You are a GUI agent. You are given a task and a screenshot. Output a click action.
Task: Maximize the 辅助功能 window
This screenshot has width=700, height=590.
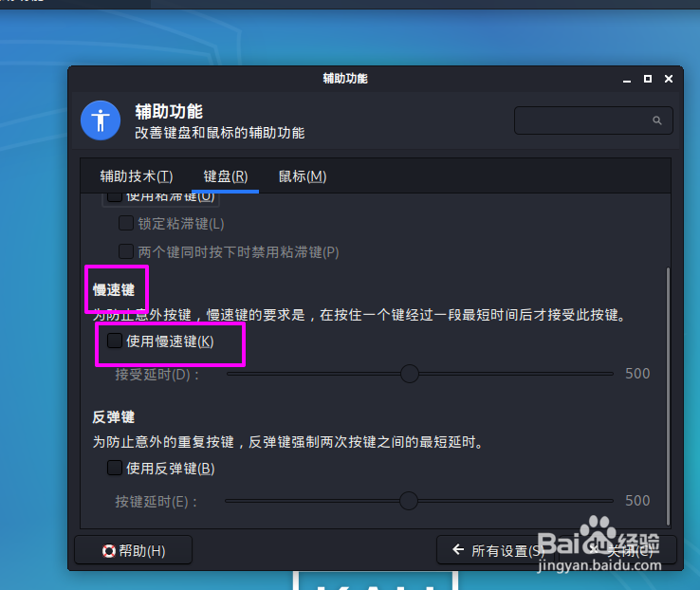[647, 79]
